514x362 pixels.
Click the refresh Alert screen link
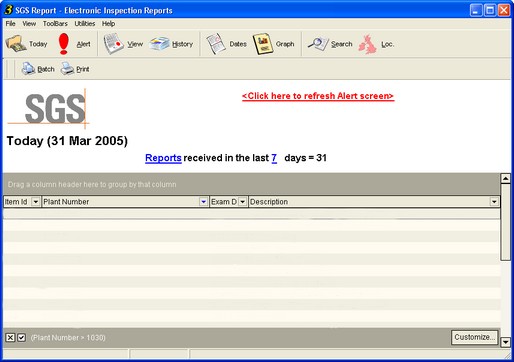pyautogui.click(x=318, y=96)
